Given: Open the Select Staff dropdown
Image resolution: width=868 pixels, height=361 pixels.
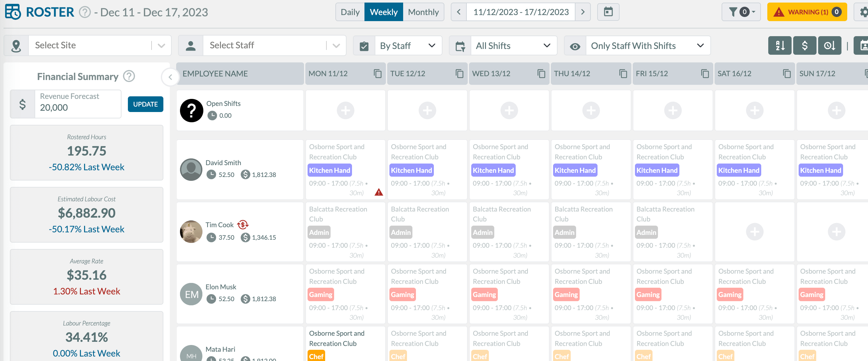Looking at the screenshot, I should (x=274, y=45).
